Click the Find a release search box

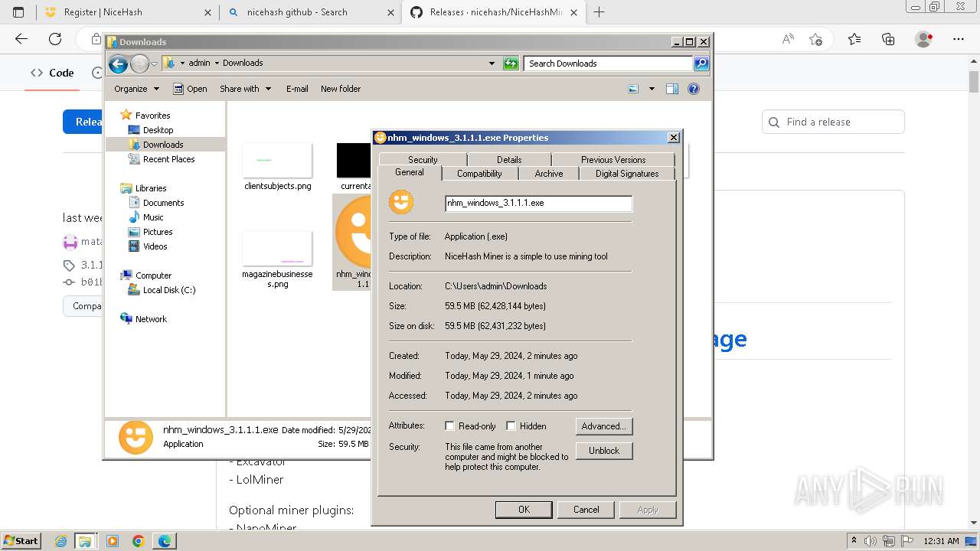pyautogui.click(x=833, y=122)
